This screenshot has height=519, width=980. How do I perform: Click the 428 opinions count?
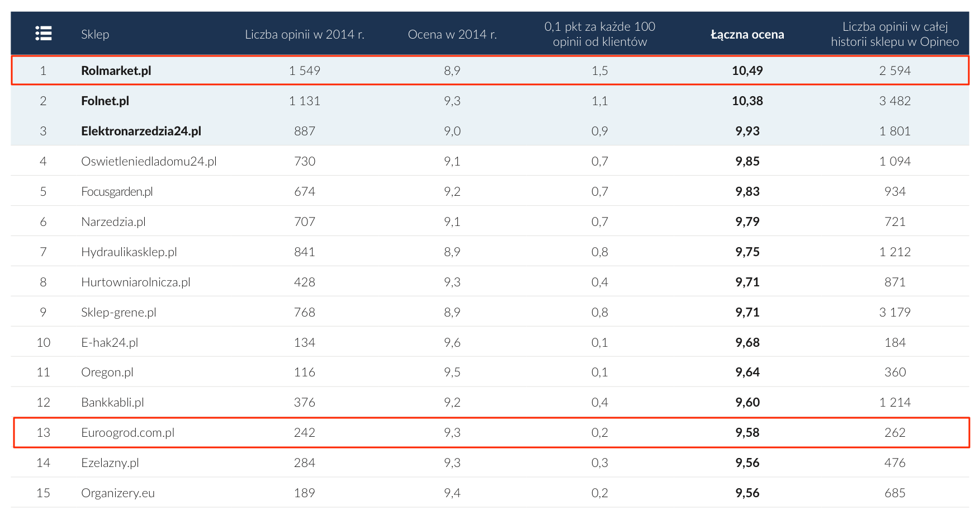[305, 282]
